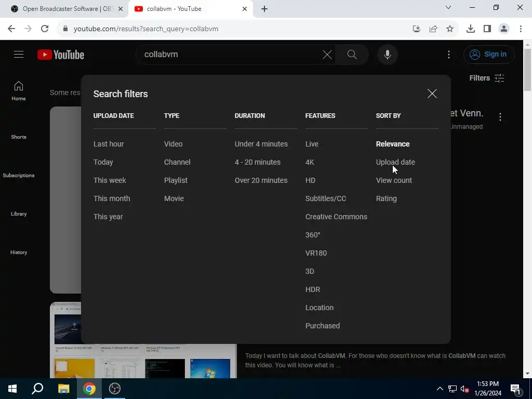This screenshot has height=399, width=532.
Task: Switch to OBS Studio in the taskbar
Action: coord(115,389)
